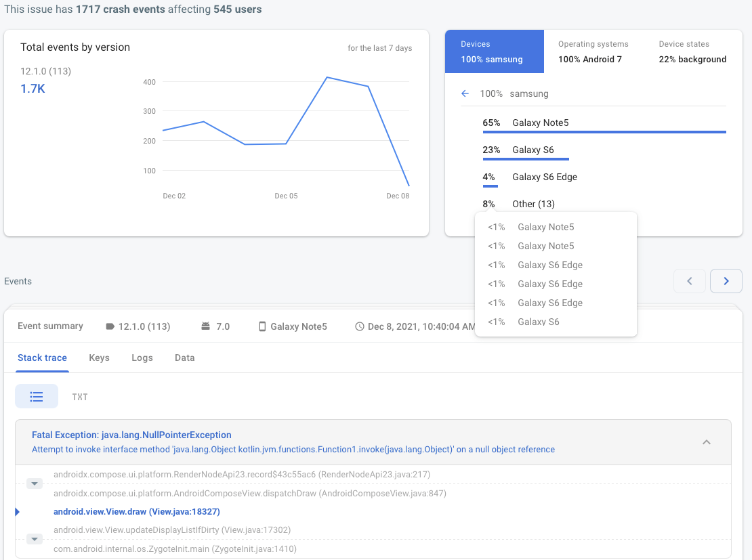Click the Android OS icon beside 7.0
The width and height of the screenshot is (752, 560).
click(205, 326)
